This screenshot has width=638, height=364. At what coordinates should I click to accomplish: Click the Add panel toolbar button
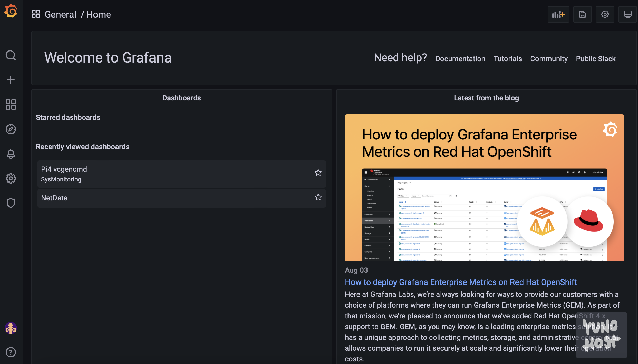click(x=558, y=14)
